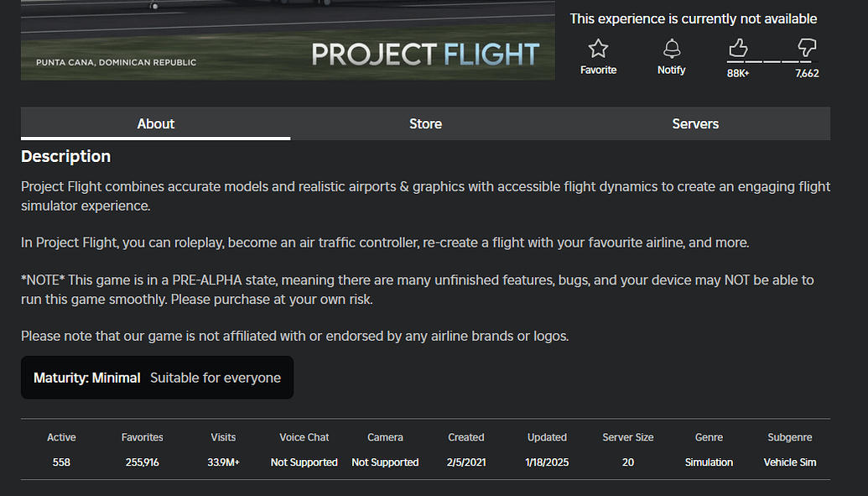
Task: Click the Simulation genre link
Action: [x=709, y=462]
